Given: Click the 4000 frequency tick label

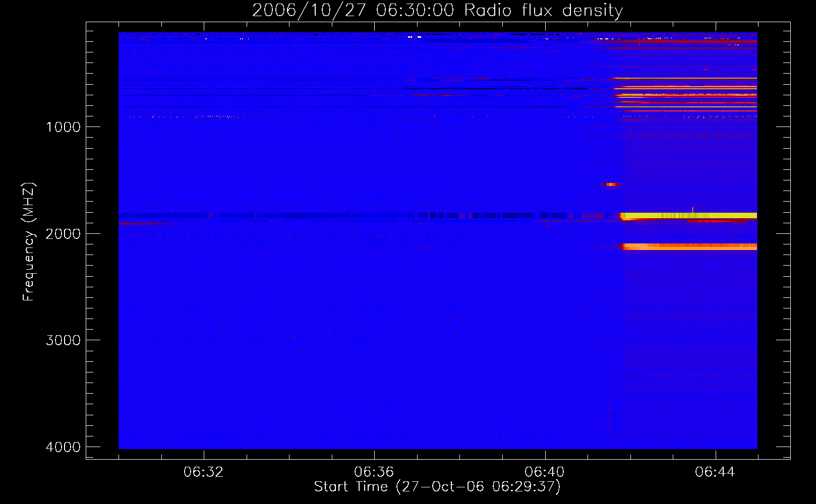Looking at the screenshot, I should 63,447.
